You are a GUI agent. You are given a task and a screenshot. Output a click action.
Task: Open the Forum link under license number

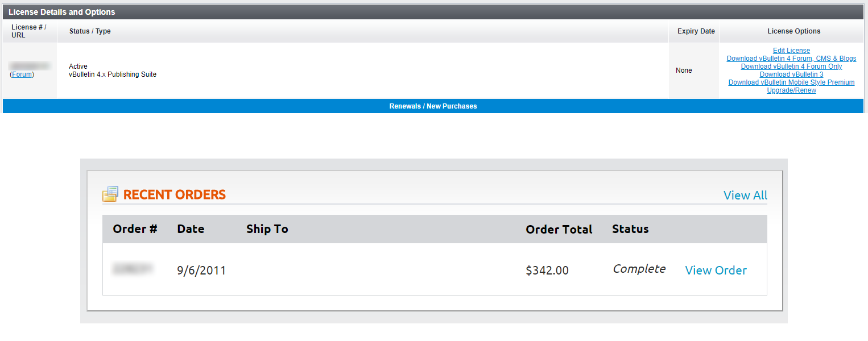pyautogui.click(x=22, y=74)
